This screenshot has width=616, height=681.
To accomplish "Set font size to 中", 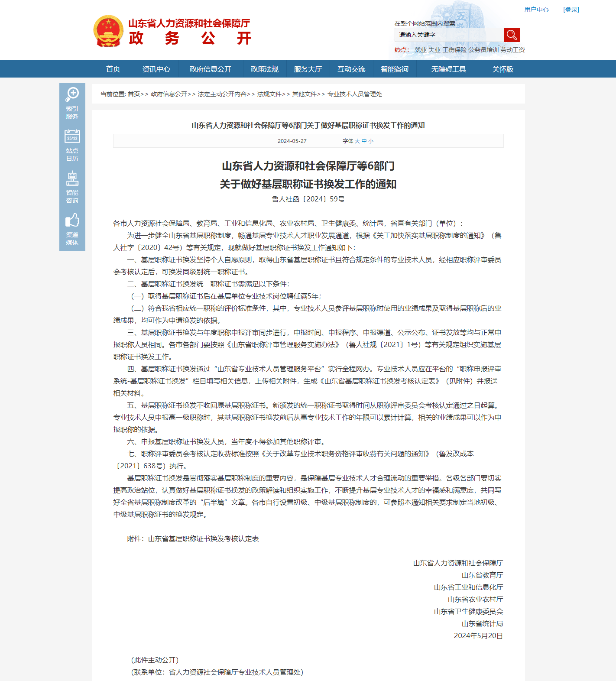I will tap(364, 141).
